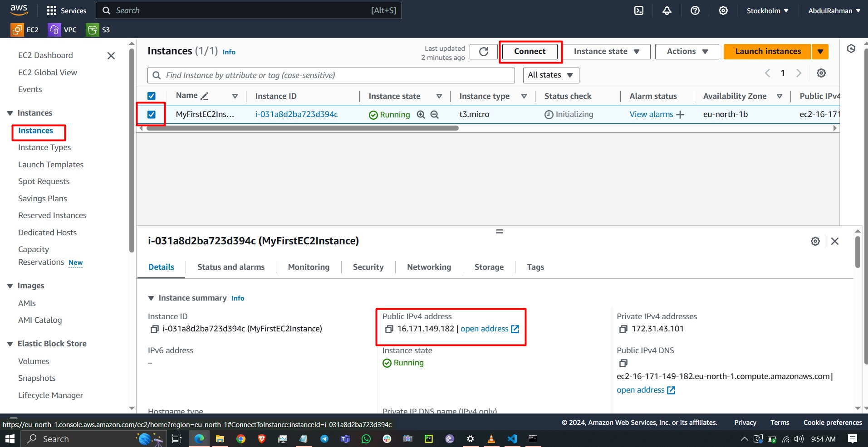
Task: Open the AbdulRahman account menu
Action: 834,10
